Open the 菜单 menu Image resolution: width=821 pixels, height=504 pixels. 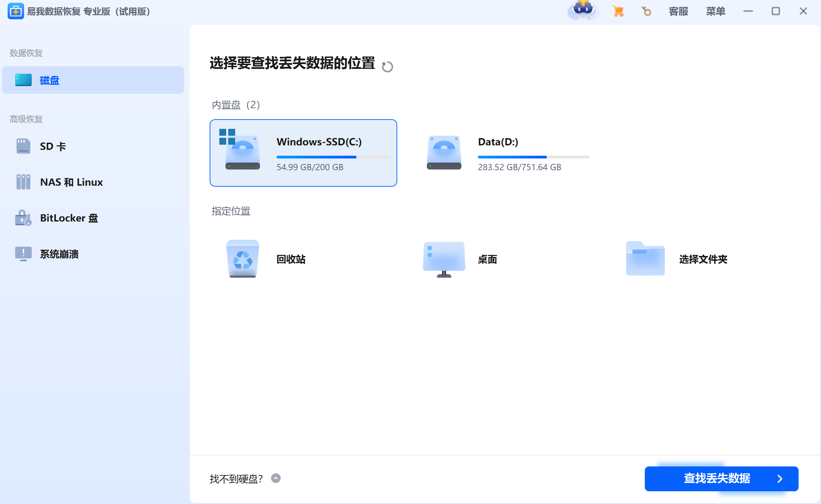pyautogui.click(x=715, y=11)
